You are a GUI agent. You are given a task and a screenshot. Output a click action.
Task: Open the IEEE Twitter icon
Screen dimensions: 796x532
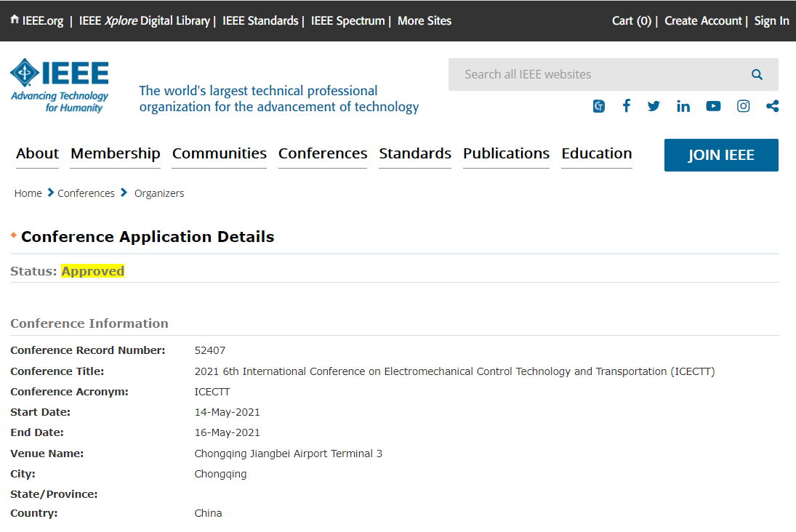tap(654, 106)
